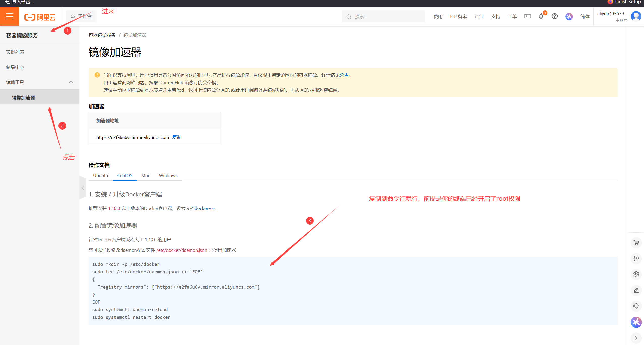Open the docker-ce documentation link
644x345 pixels.
click(204, 208)
